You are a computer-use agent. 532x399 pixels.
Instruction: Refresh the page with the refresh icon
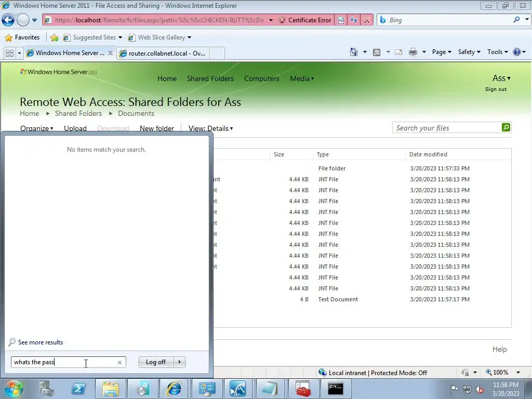[x=354, y=20]
